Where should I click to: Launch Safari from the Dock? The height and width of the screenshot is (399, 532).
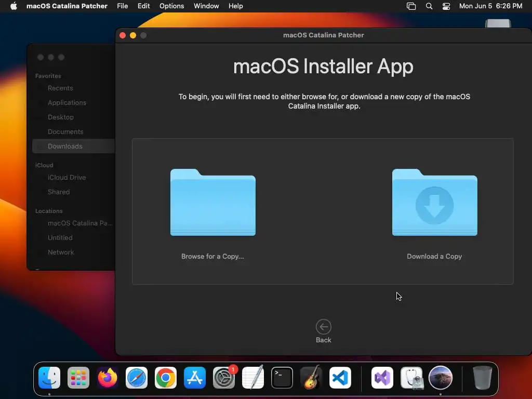[137, 377]
